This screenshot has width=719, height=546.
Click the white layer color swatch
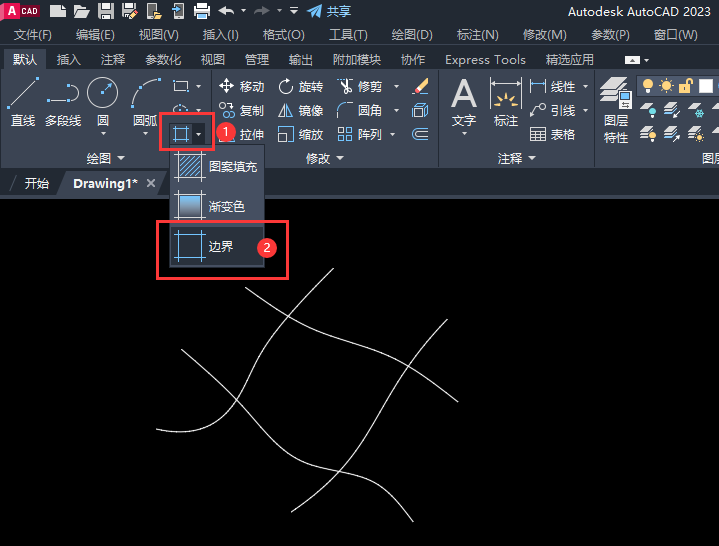[x=706, y=86]
